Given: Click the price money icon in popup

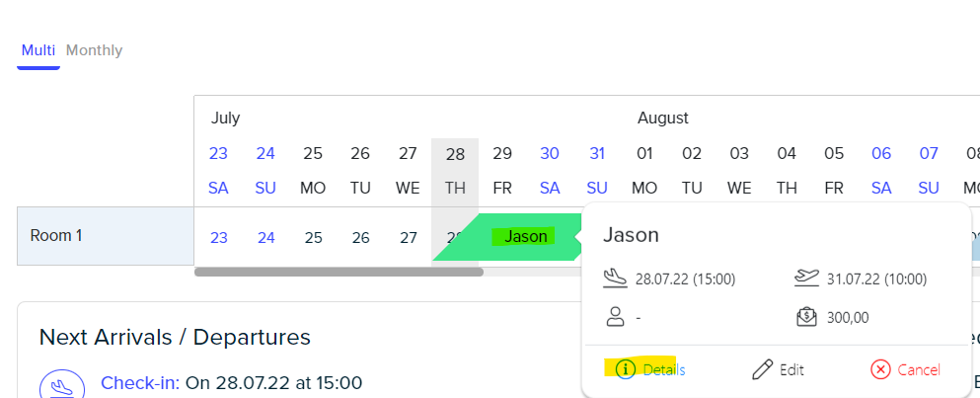Looking at the screenshot, I should (807, 317).
